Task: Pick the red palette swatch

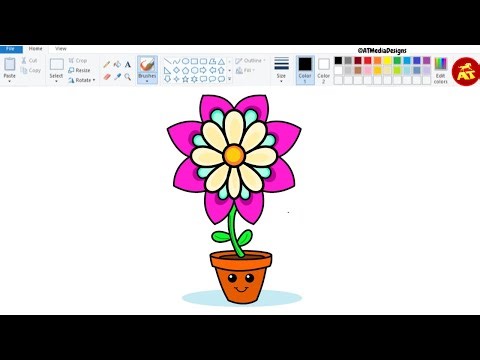Action: tap(368, 60)
